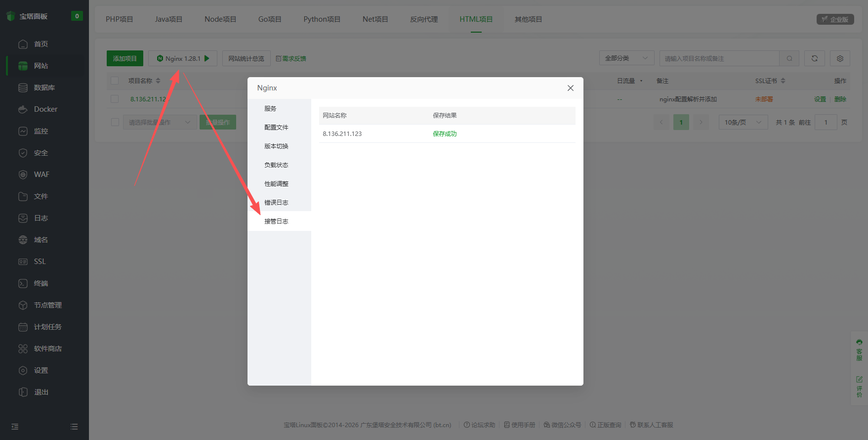The width and height of the screenshot is (868, 440).
Task: Click the 需求反馈 link
Action: (x=291, y=58)
